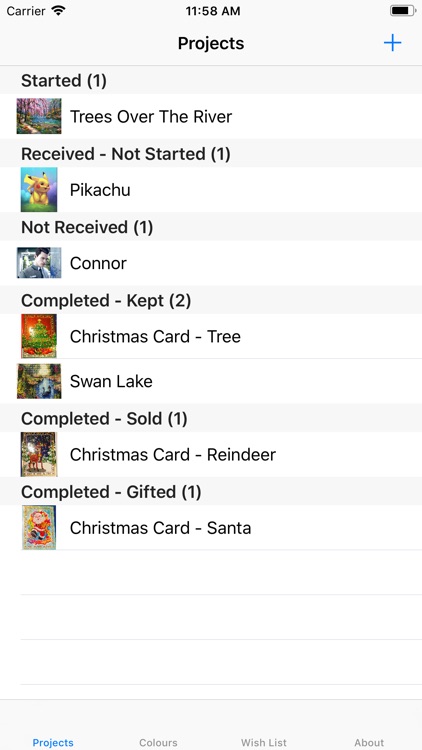This screenshot has height=750, width=422.
Task: Select the Reindeer card thumbnail
Action: [39, 454]
